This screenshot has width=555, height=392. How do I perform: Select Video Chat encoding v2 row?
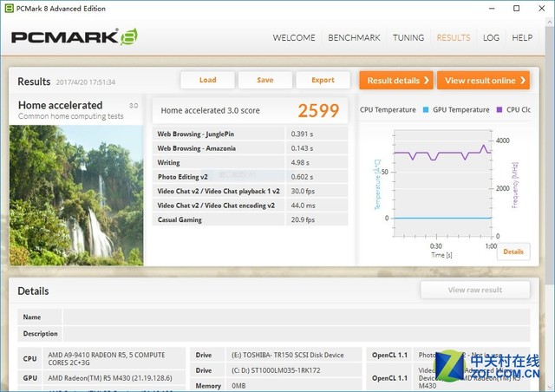pos(251,206)
